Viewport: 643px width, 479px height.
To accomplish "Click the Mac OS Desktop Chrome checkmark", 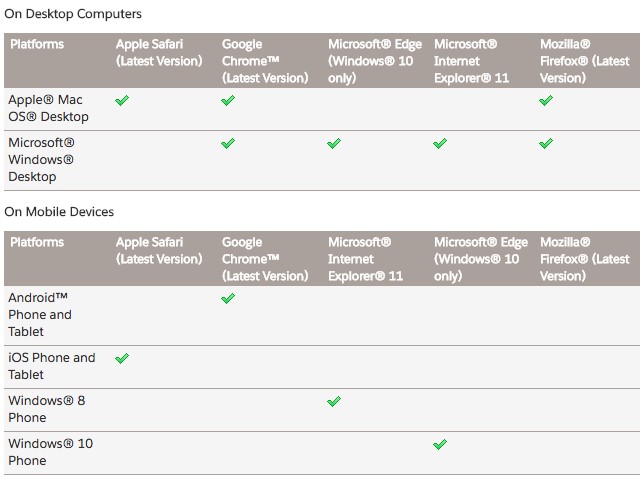I will coord(228,101).
